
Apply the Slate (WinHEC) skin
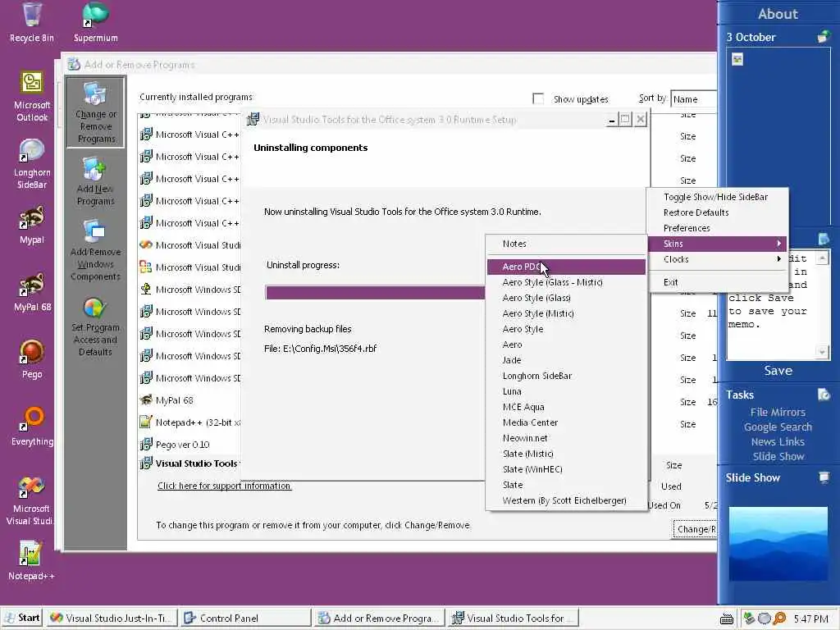[566, 469]
